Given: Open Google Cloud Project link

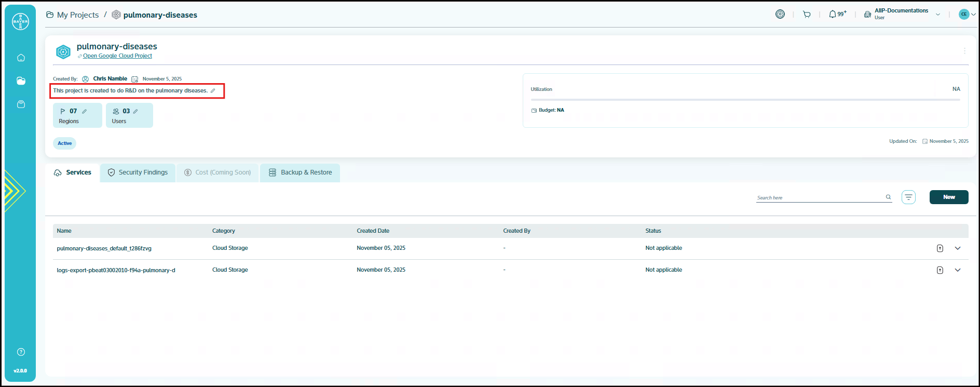Looking at the screenshot, I should [x=117, y=56].
